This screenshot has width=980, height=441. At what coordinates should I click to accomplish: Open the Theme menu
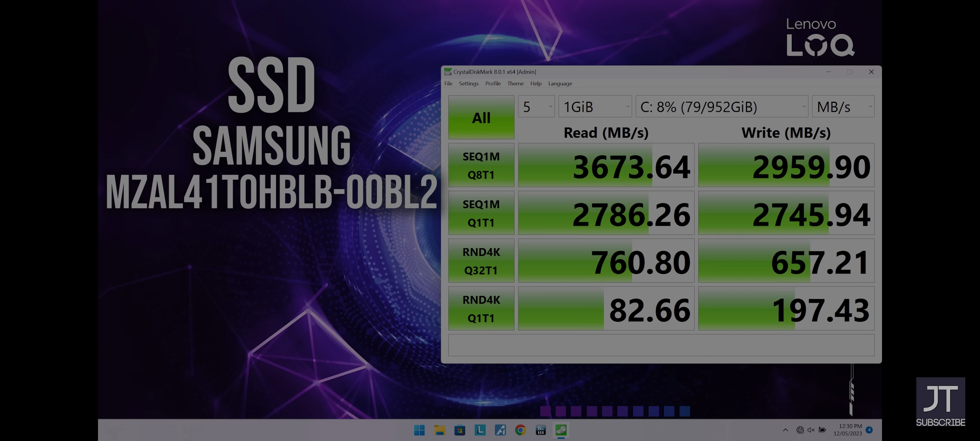(x=515, y=84)
